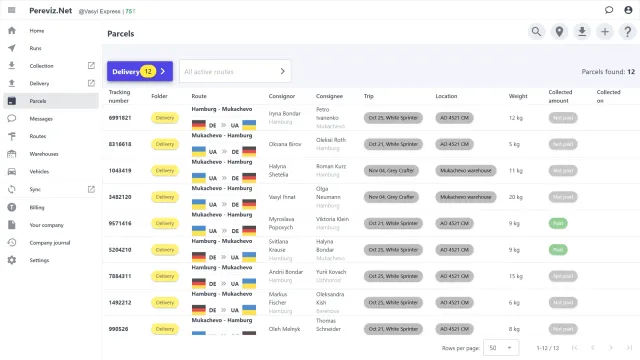Go to the last page arrow

629,348
